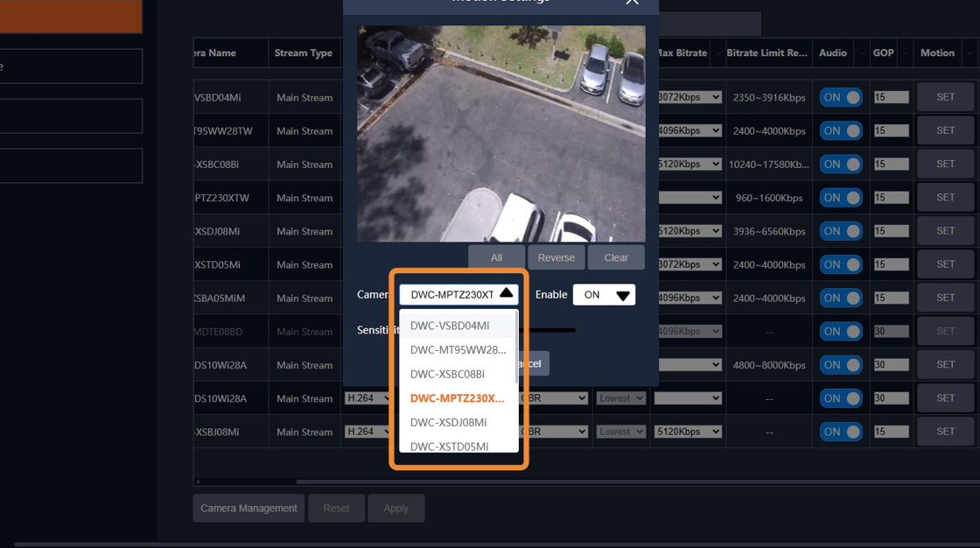The height and width of the screenshot is (548, 980).
Task: Toggle Audio switch for PTZ230XTW row
Action: [841, 198]
